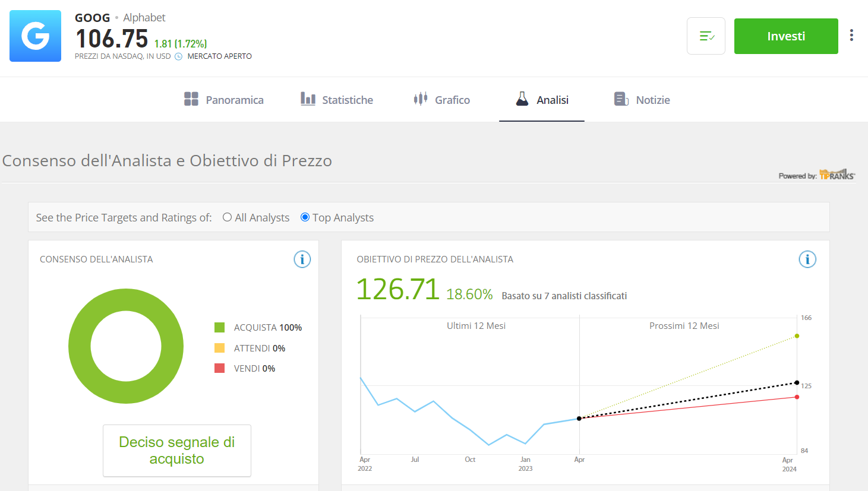
Task: Click the Statistiche bar chart icon
Action: click(308, 99)
